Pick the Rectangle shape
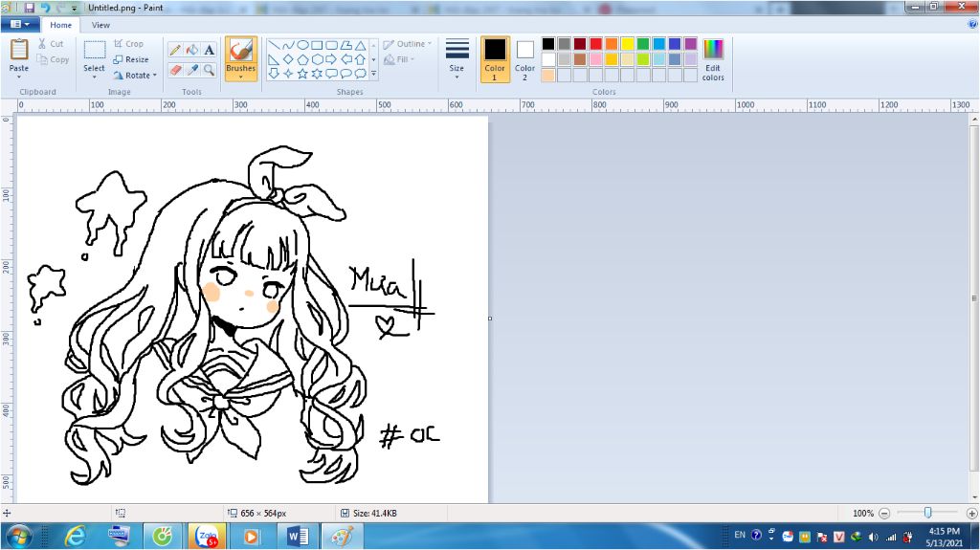This screenshot has width=980, height=550. click(317, 46)
